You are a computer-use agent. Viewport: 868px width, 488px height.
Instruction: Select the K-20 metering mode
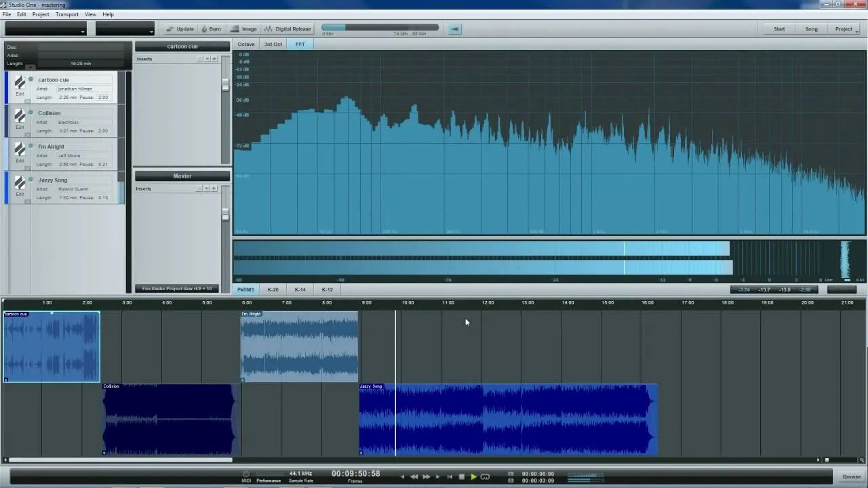273,289
